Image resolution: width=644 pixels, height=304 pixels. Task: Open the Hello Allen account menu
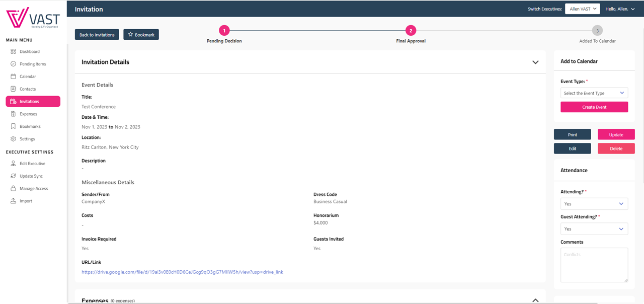coord(620,9)
